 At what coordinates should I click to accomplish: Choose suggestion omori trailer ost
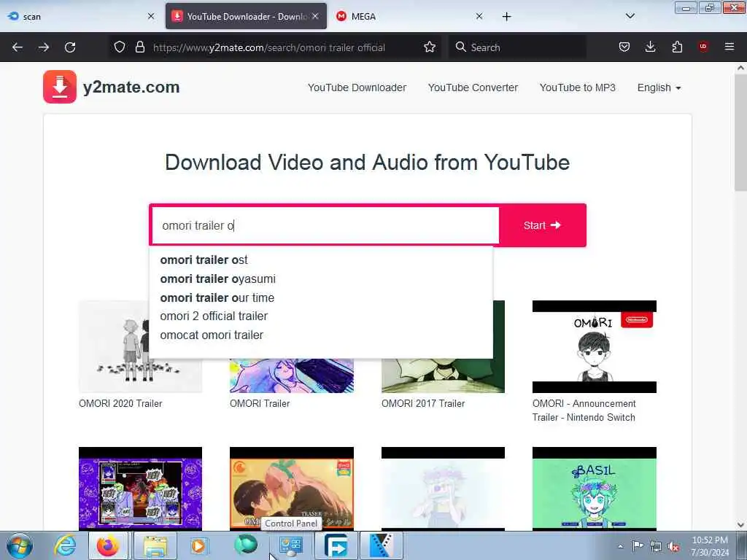204,260
